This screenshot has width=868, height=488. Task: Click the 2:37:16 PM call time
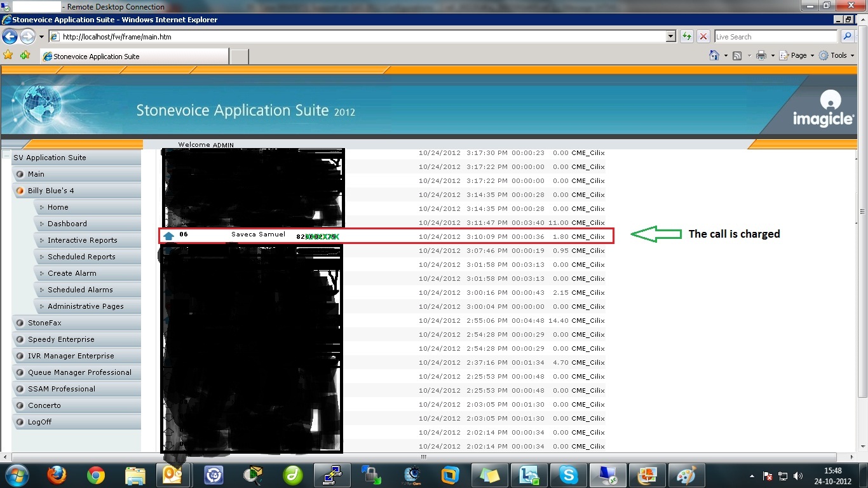[487, 362]
